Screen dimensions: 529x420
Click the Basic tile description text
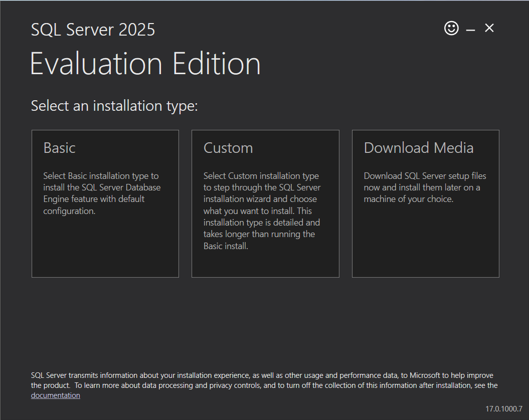point(101,193)
